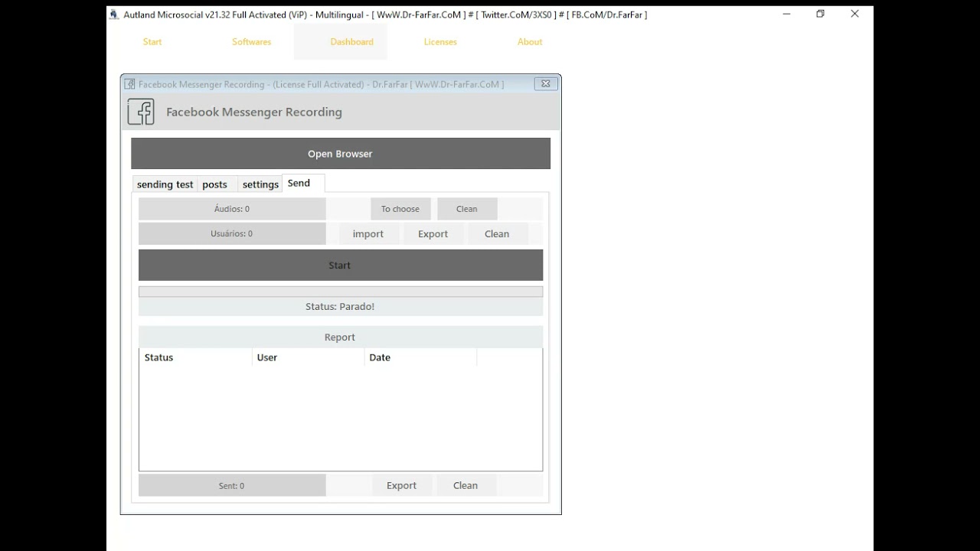Screen dimensions: 980x551
Task: Minimize the Autland Microsocial window
Action: coord(786,14)
